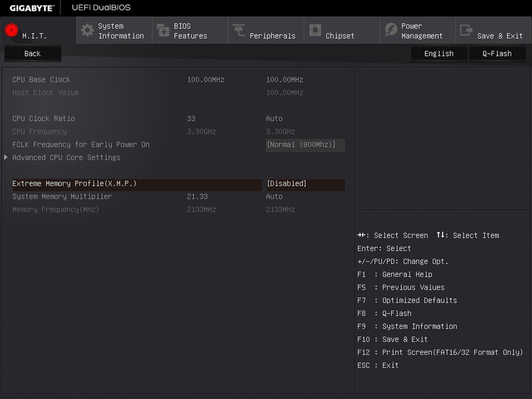
Task: Click the Power Management lightning icon
Action: [391, 30]
